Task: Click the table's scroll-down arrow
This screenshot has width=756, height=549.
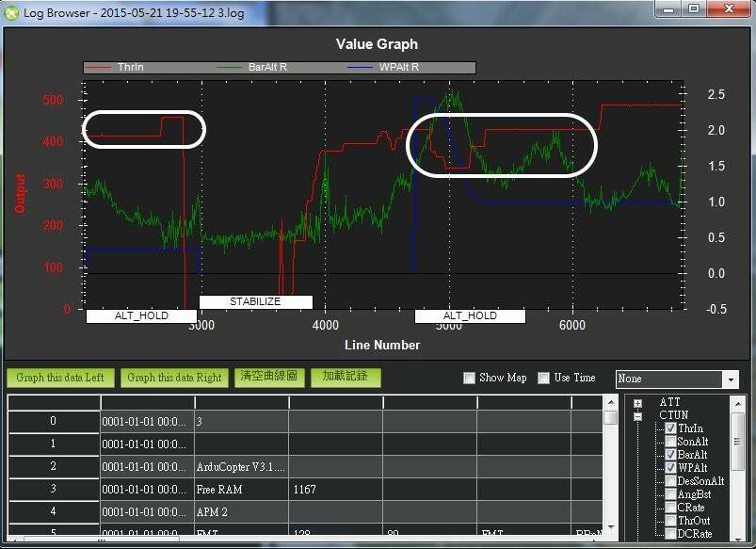Action: click(x=610, y=527)
